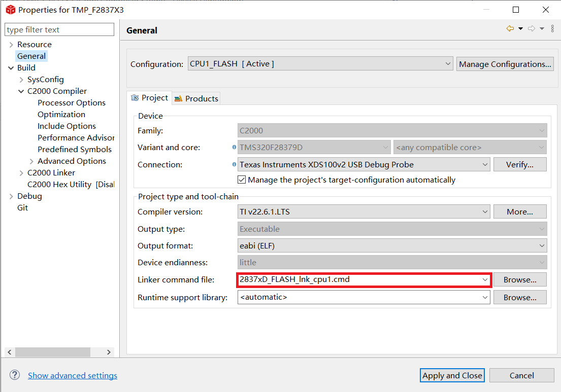Image resolution: width=561 pixels, height=392 pixels.
Task: Click Show advanced settings link
Action: point(73,375)
